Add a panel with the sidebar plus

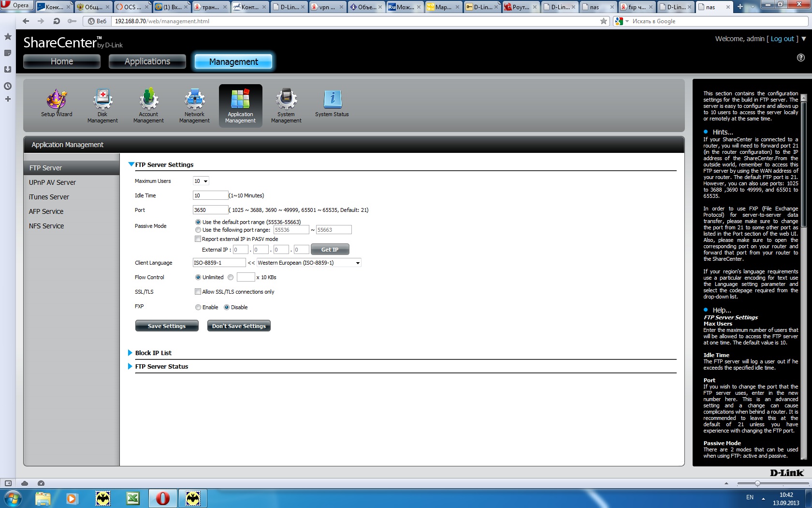[8, 99]
